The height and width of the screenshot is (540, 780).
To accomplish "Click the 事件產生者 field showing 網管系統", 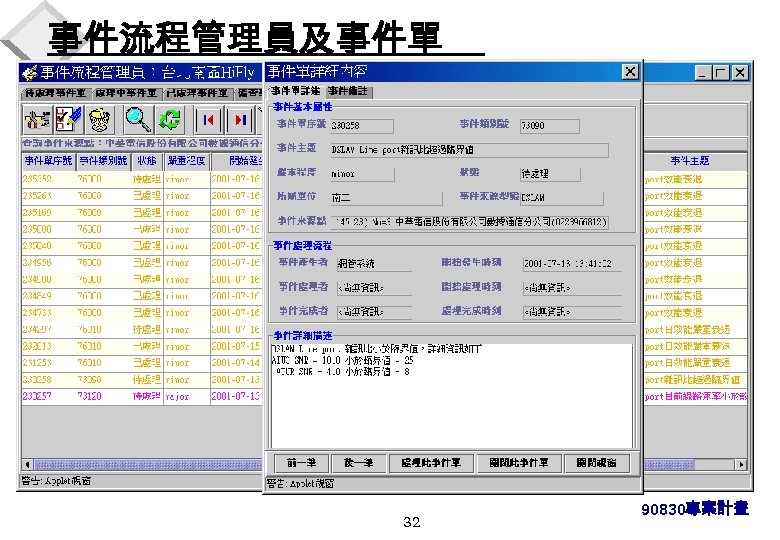I will 374,264.
